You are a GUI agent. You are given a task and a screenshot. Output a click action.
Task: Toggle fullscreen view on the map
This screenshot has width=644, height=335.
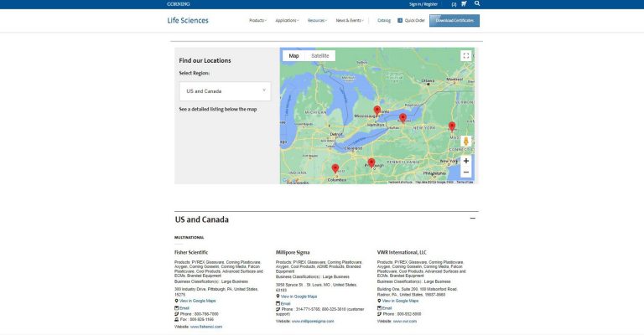465,56
